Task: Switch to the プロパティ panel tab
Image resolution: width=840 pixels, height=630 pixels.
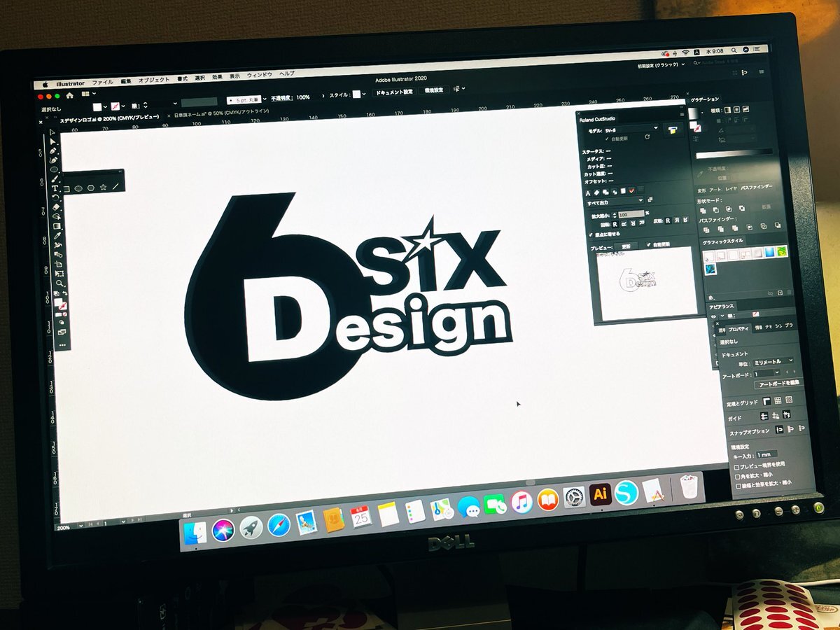Action: 738,329
